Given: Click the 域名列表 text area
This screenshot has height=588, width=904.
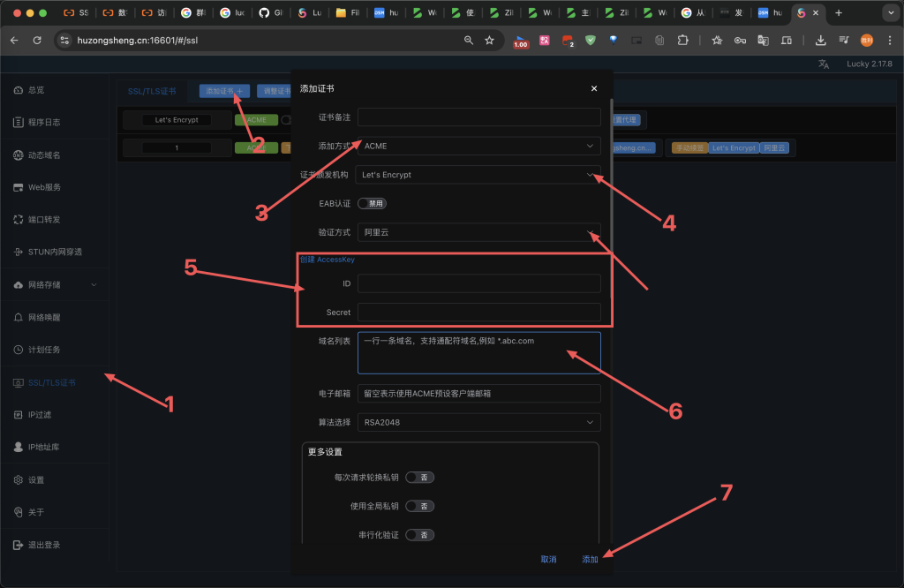Looking at the screenshot, I should (x=478, y=353).
